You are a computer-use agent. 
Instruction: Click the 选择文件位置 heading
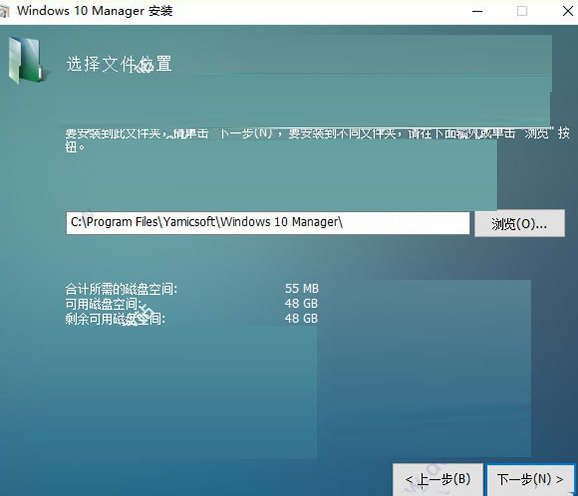pyautogui.click(x=119, y=64)
